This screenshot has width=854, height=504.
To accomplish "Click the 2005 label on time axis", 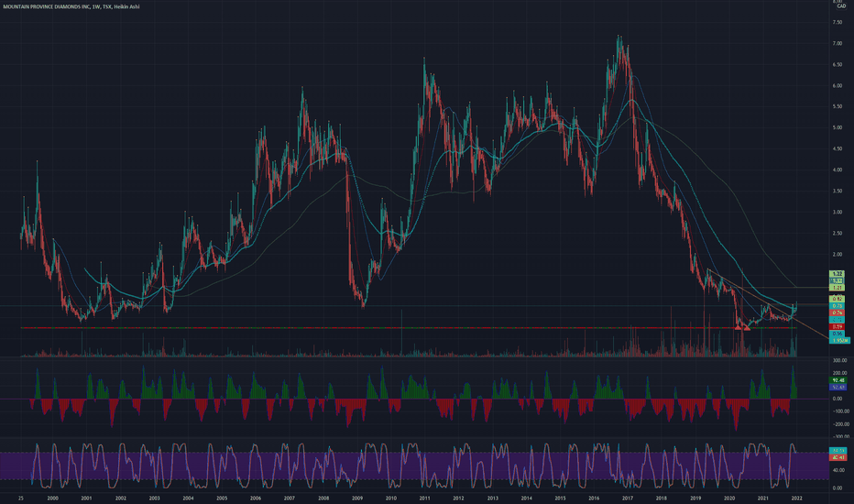I will (222, 498).
